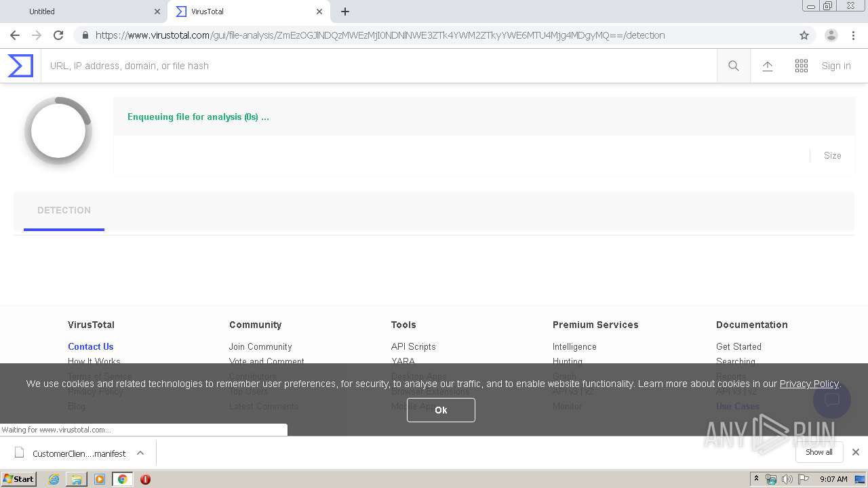Switch to the VirusTotal browser tab
This screenshot has width=868, height=488.
coord(248,12)
